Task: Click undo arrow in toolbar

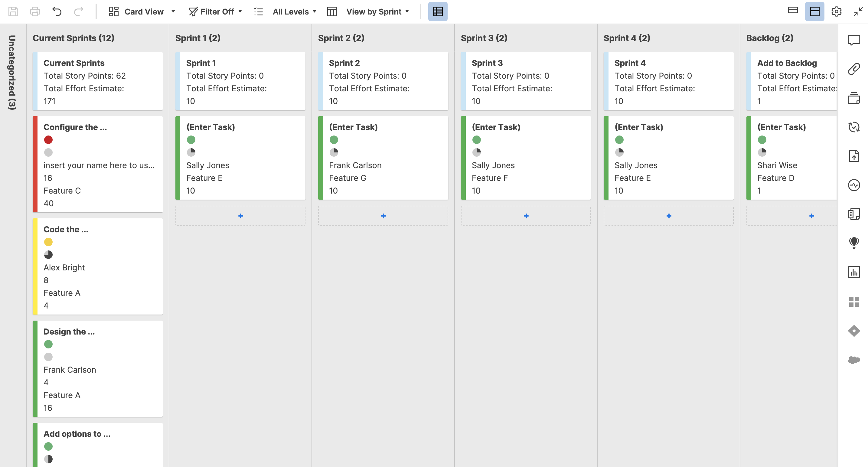Action: point(57,11)
